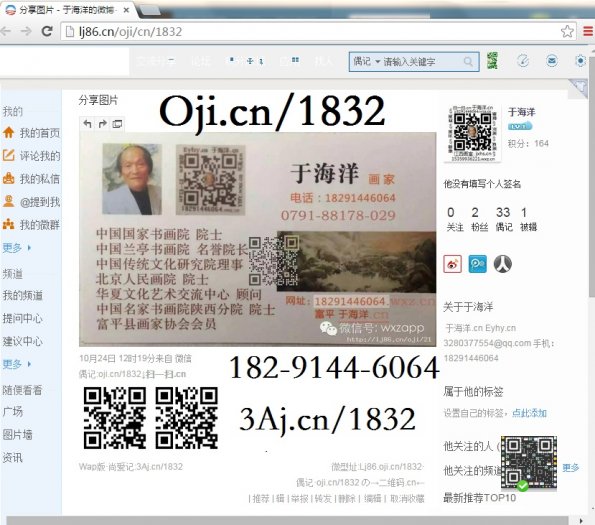The image size is (595, 525).
Task: Open the 偶记 search type dropdown
Action: 367,61
